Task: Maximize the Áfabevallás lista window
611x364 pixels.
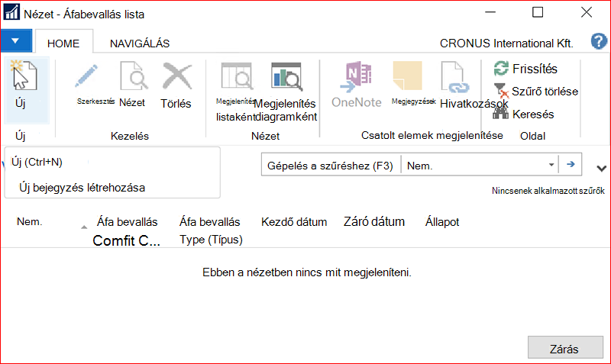Action: [x=538, y=12]
